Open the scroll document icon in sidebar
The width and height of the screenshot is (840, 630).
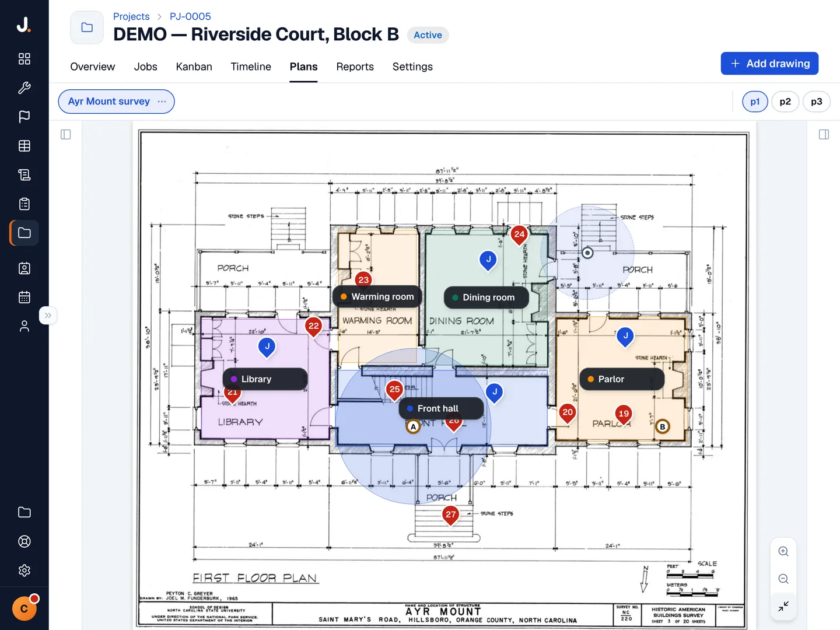click(24, 175)
